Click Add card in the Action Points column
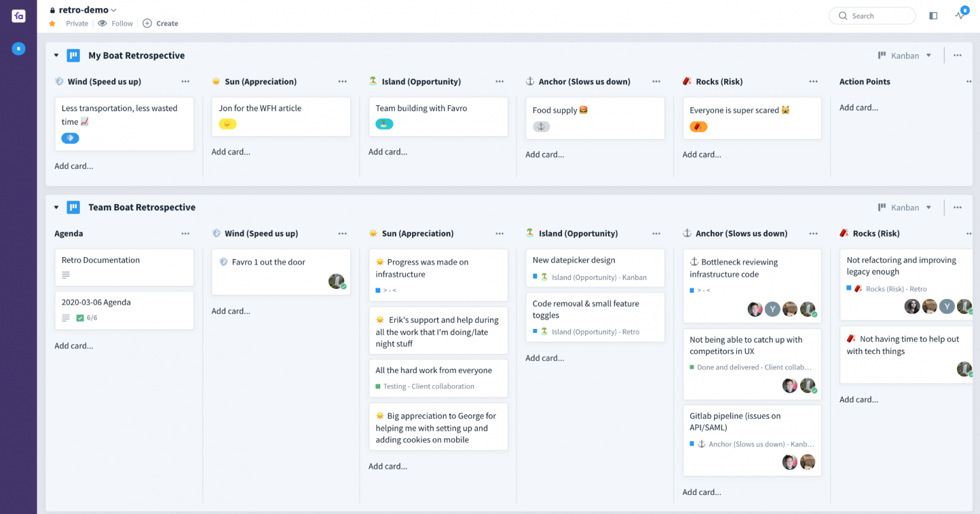The width and height of the screenshot is (980, 514). point(859,107)
